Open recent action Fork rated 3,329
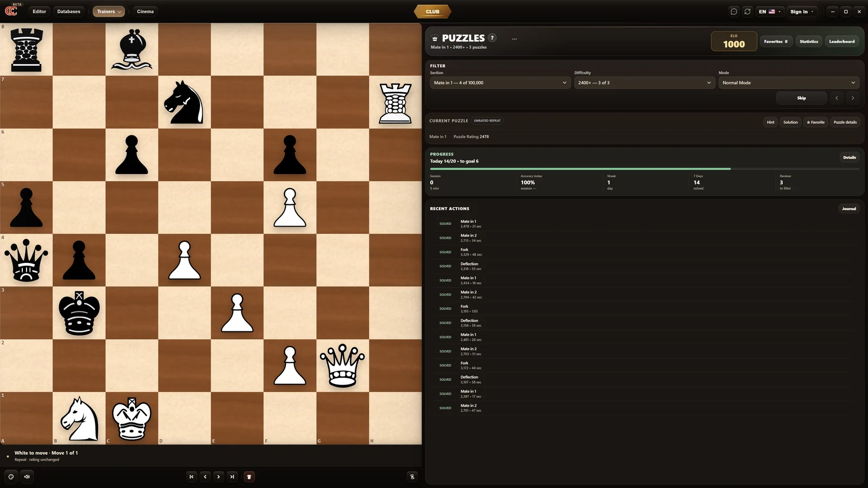 coord(644,252)
